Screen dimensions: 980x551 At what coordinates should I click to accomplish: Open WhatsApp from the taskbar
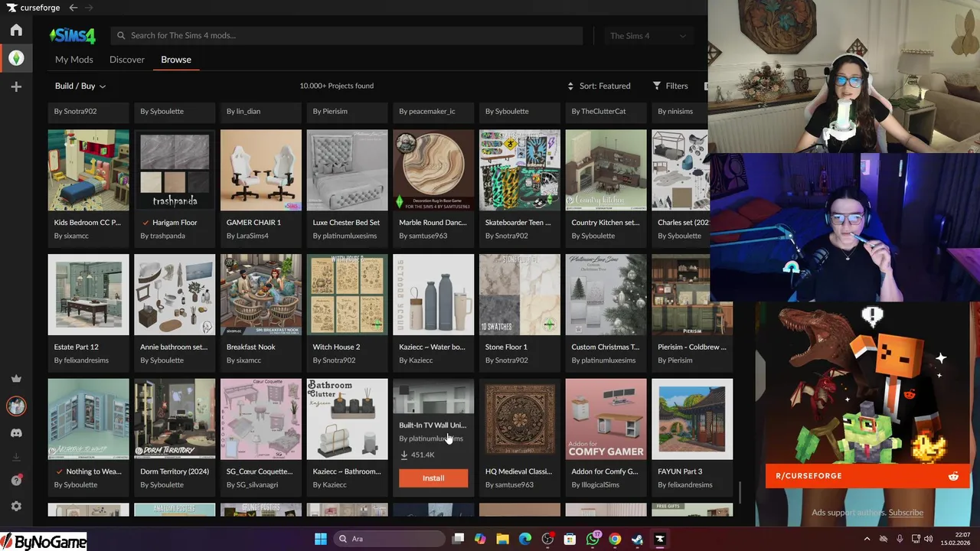[x=593, y=539]
